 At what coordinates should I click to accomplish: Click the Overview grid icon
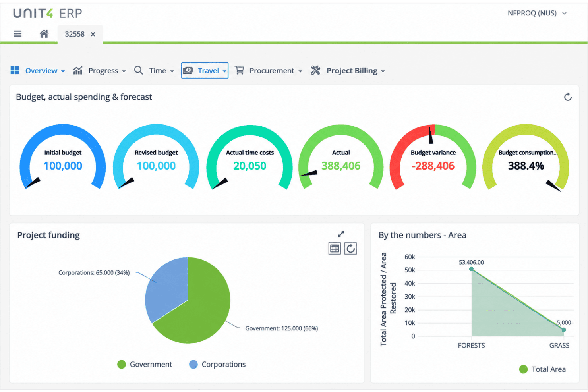tap(15, 70)
